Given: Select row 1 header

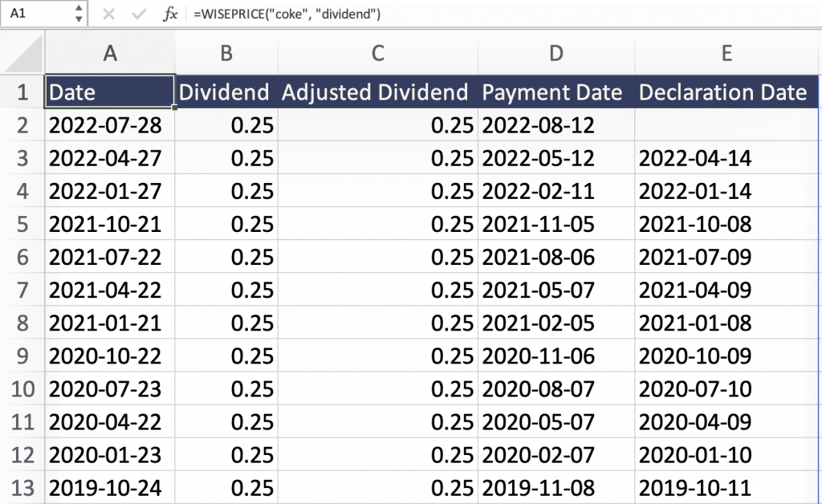Looking at the screenshot, I should 22,92.
